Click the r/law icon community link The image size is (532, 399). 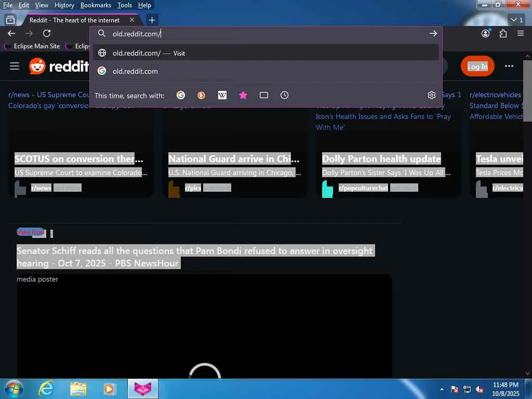31,232
